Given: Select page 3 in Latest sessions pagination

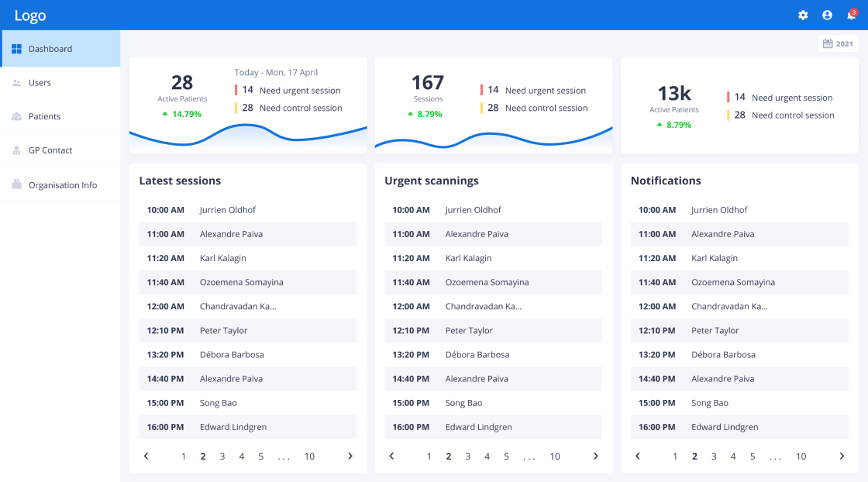Looking at the screenshot, I should point(222,456).
